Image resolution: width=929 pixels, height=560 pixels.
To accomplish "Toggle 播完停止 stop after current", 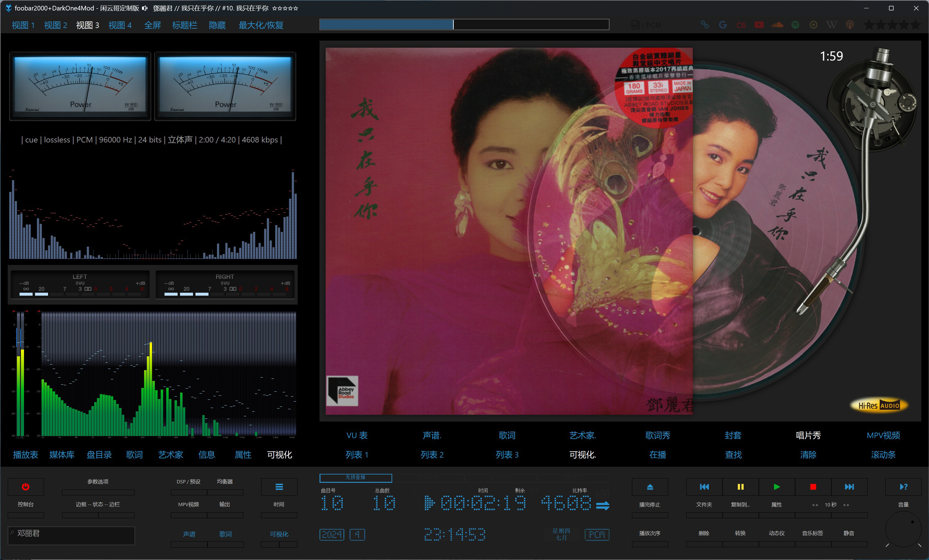I will pyautogui.click(x=649, y=504).
